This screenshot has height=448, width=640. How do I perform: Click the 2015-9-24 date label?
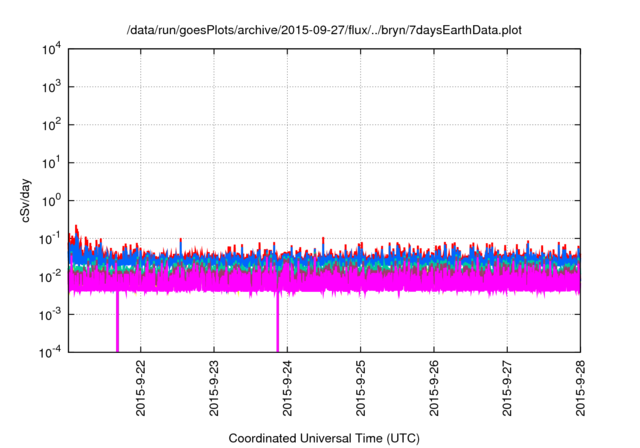[x=287, y=388]
